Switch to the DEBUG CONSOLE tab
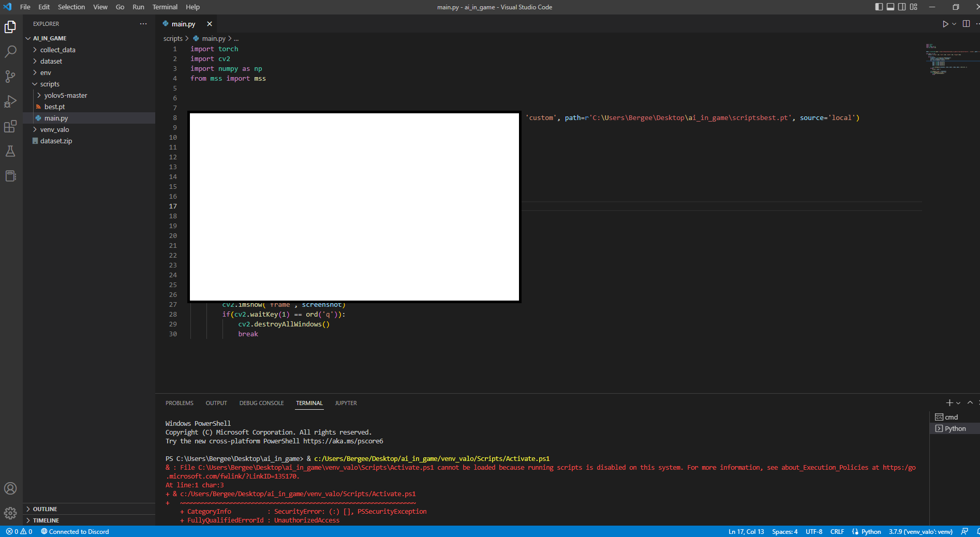This screenshot has width=980, height=537. click(261, 403)
